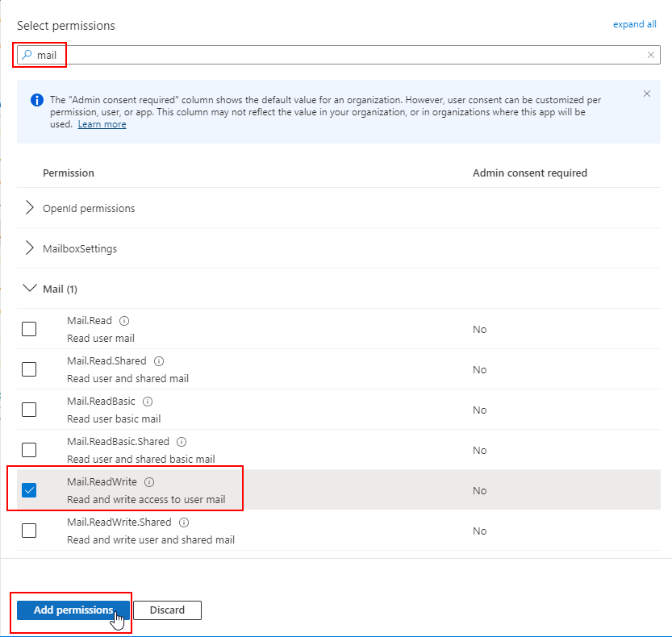This screenshot has width=672, height=637.
Task: Click the info icon next to Mail.ReadWrite
Action: click(149, 482)
